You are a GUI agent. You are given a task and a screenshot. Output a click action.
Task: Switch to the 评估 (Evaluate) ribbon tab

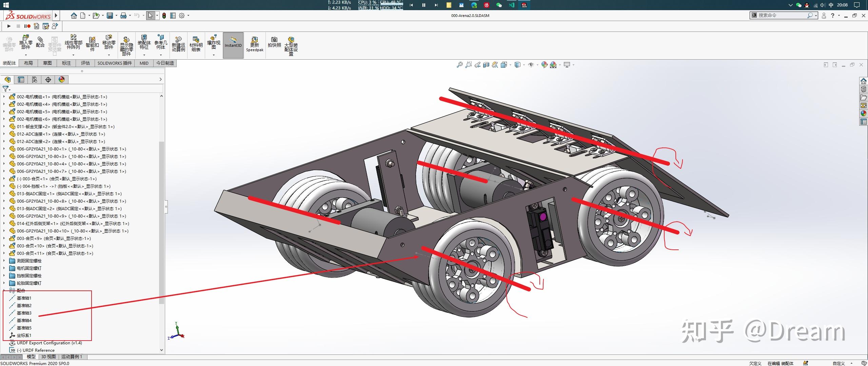(x=85, y=63)
